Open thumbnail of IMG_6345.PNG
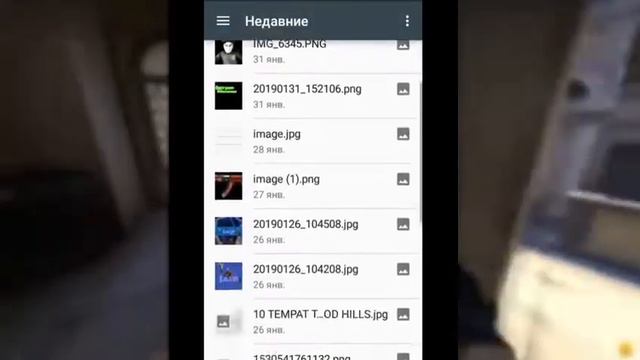The height and width of the screenshot is (360, 640). coord(229,52)
